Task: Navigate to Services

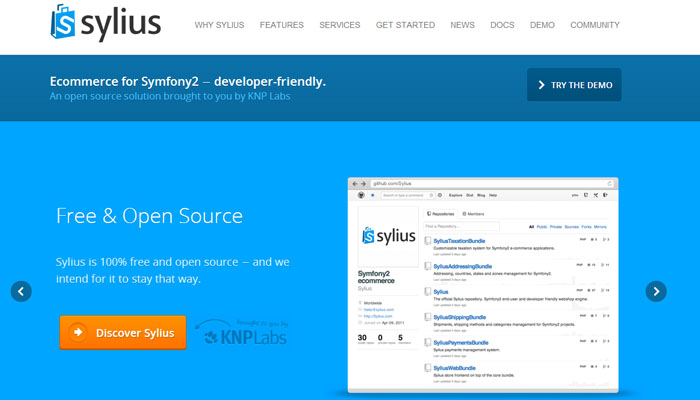Action: pos(340,25)
